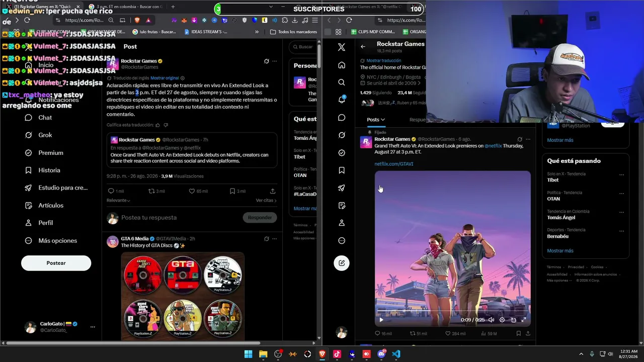Expand the Relevante replies sort dropdown

point(118,200)
